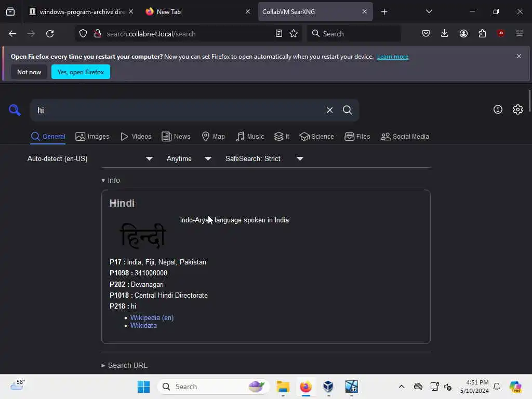532x399 pixels.
Task: Open a new tab with plus button
Action: pos(384,12)
